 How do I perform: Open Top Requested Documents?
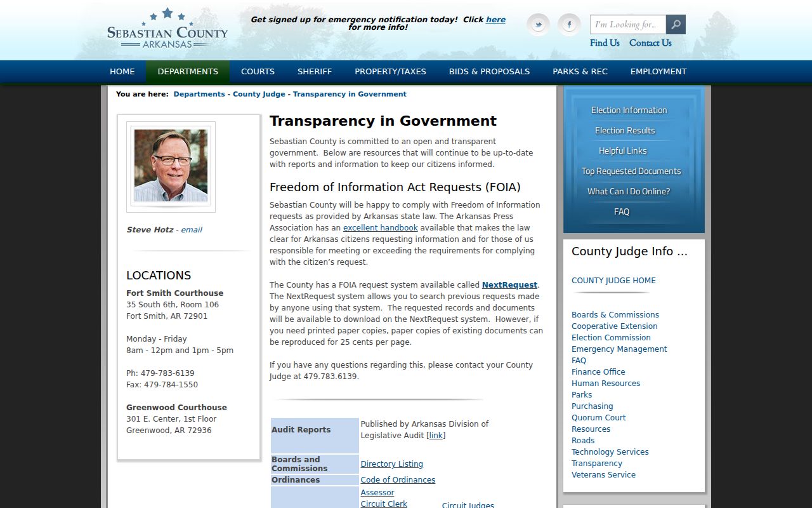coord(631,171)
